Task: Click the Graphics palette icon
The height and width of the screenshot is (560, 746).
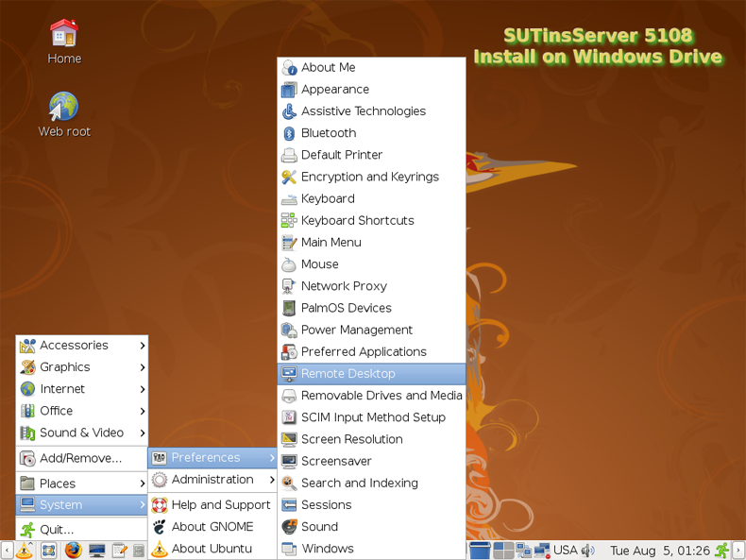Action: (x=27, y=367)
